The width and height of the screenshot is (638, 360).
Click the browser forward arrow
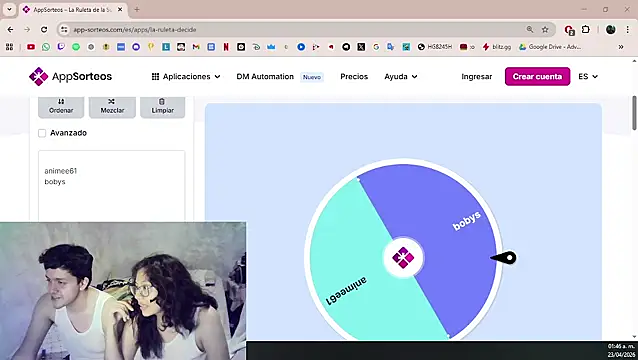27,30
